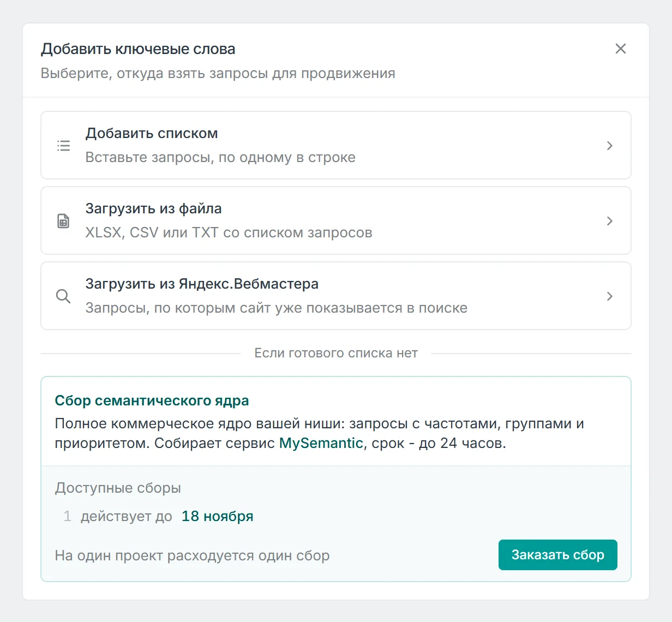Click the text XLSX, CSV или TXT со списком запросов

pyautogui.click(x=229, y=232)
